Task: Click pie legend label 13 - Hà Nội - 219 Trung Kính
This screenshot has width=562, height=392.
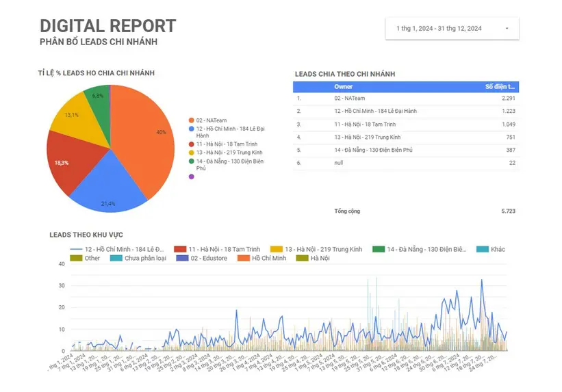Action: click(x=229, y=153)
